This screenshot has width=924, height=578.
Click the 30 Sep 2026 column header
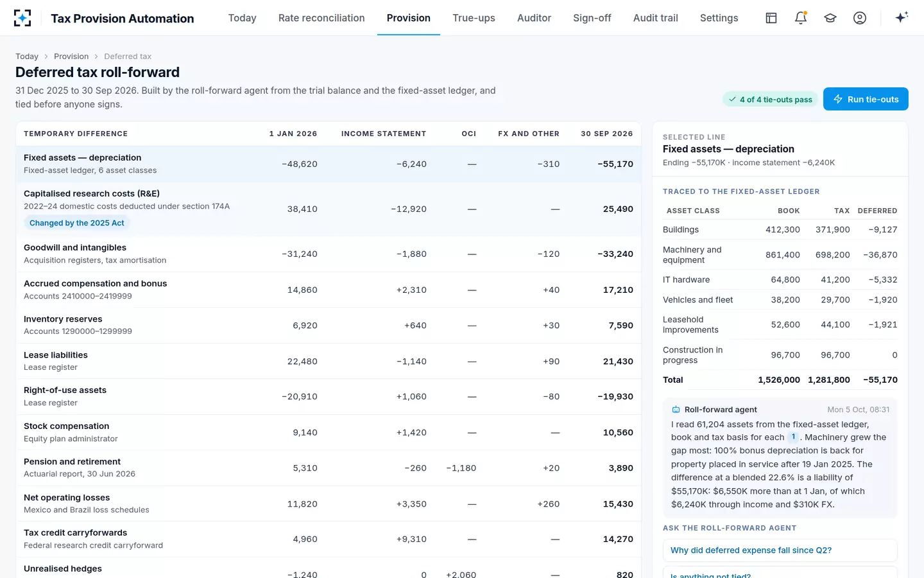click(x=606, y=134)
